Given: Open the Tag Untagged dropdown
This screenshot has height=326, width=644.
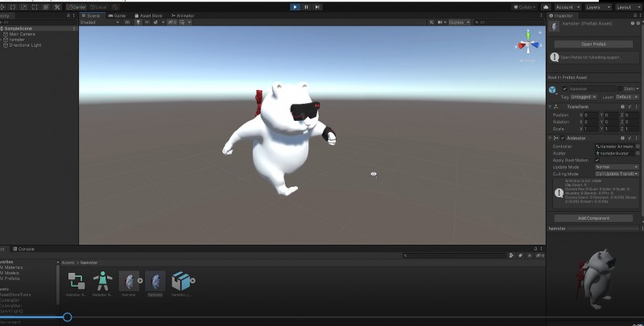Looking at the screenshot, I should click(x=583, y=97).
